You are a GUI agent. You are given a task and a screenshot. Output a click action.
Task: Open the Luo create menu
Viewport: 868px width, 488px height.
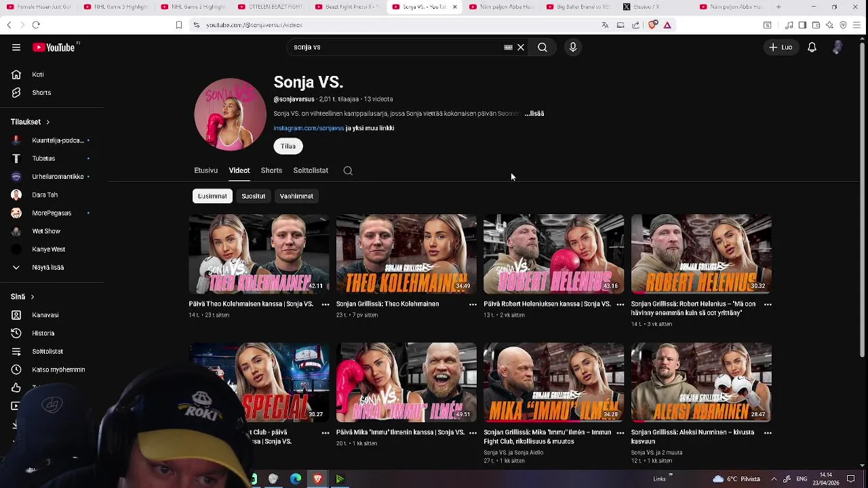[781, 47]
